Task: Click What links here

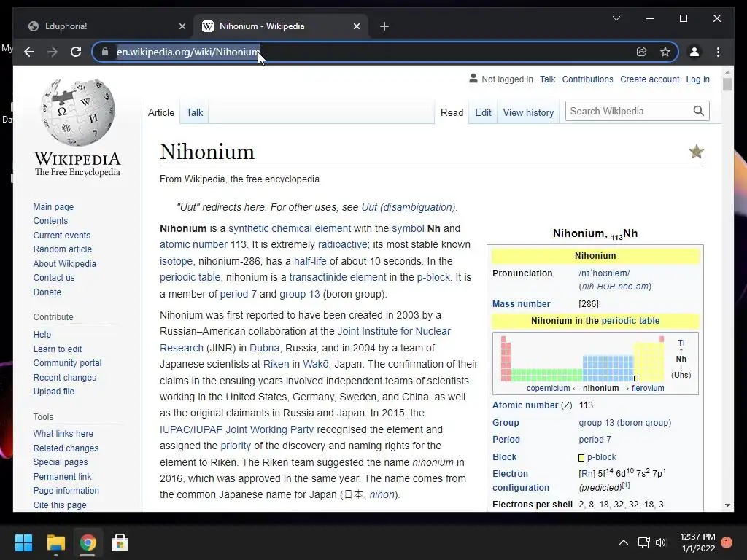Action: [x=63, y=433]
